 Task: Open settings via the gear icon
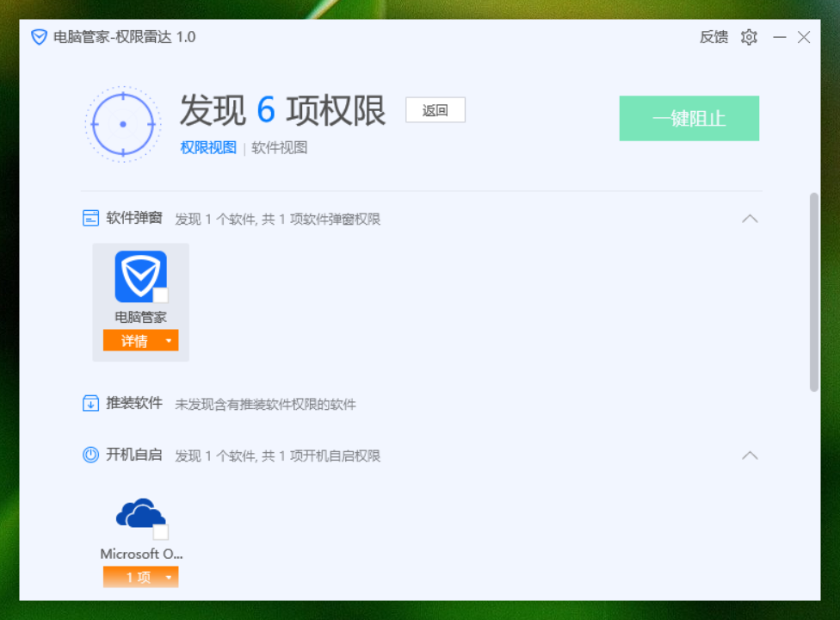(749, 37)
